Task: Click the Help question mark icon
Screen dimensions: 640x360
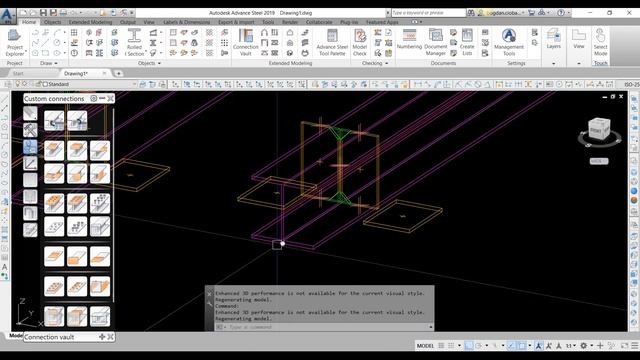Action: pos(561,13)
